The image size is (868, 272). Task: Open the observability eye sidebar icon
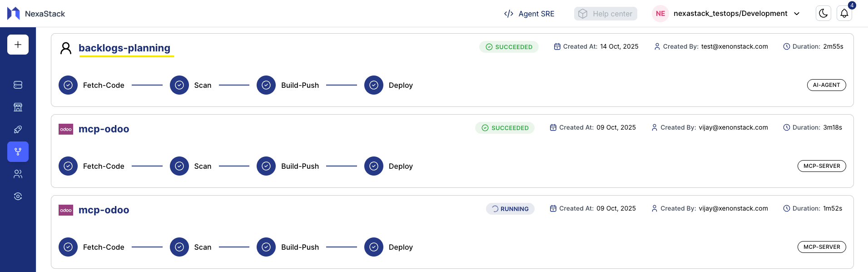pyautogui.click(x=18, y=196)
